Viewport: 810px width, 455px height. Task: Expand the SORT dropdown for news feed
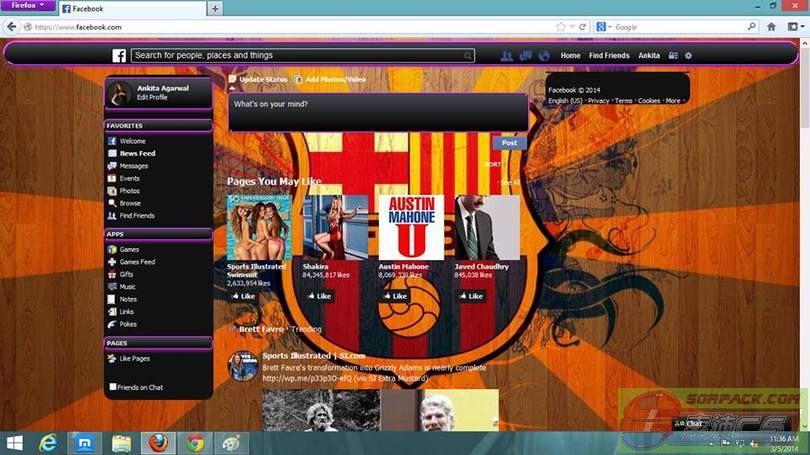[494, 164]
